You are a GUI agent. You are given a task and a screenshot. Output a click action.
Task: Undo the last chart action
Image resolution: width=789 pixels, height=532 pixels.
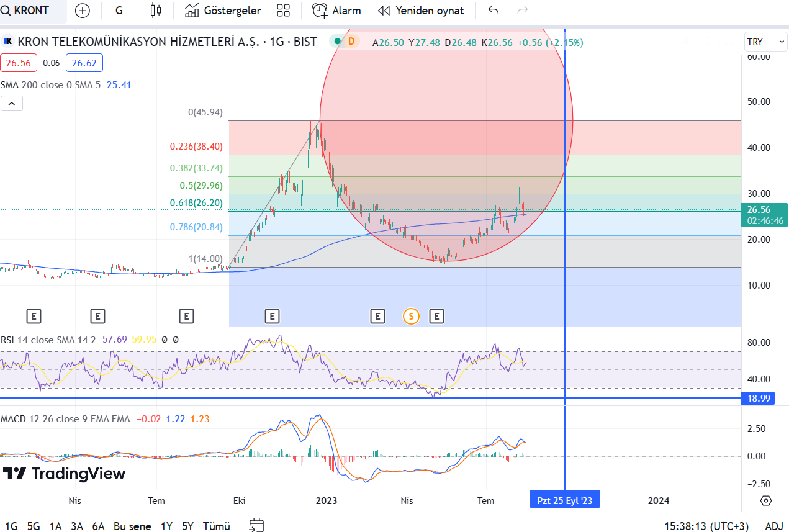click(494, 11)
